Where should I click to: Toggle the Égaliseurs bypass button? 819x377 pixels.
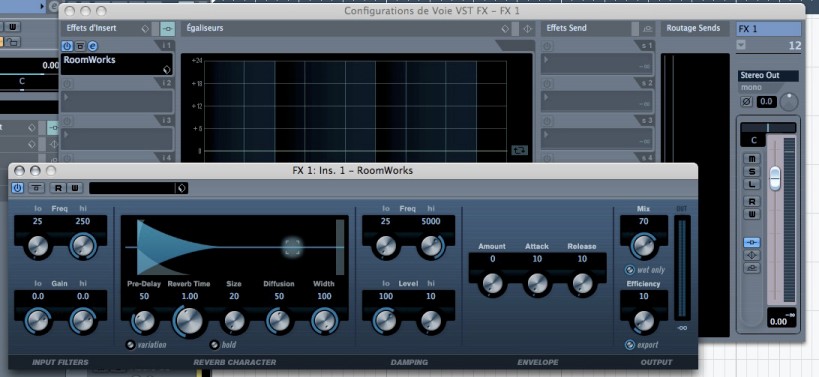pyautogui.click(x=528, y=29)
